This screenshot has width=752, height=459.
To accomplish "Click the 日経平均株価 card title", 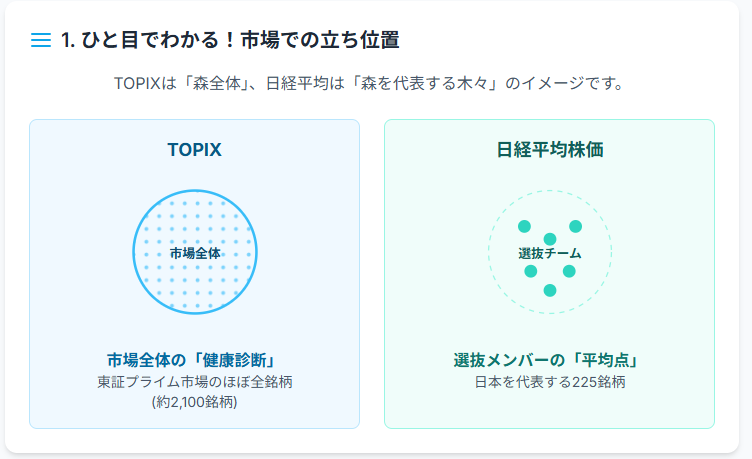I will (x=549, y=150).
